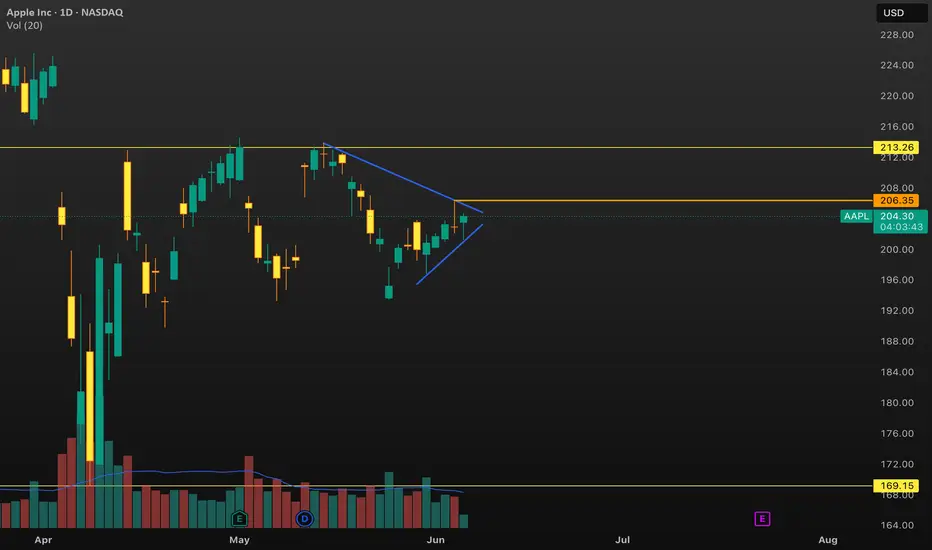932x550 pixels.
Task: Click the 04:03:43 countdown timer
Action: pyautogui.click(x=901, y=227)
